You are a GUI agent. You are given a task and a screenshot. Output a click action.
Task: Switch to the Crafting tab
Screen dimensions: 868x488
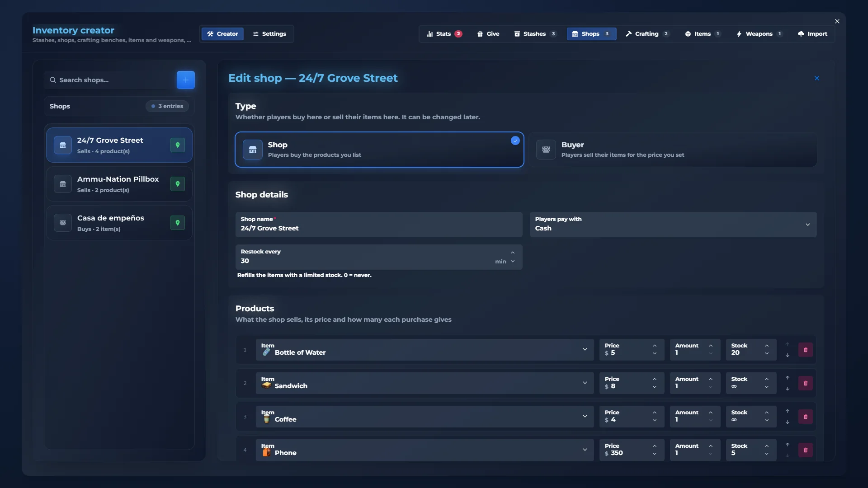647,34
